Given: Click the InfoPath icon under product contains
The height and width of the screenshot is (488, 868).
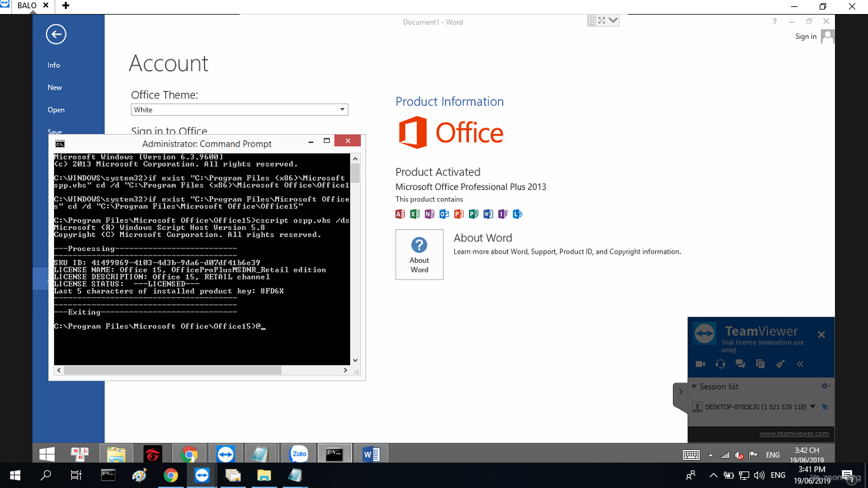Looking at the screenshot, I should point(503,214).
